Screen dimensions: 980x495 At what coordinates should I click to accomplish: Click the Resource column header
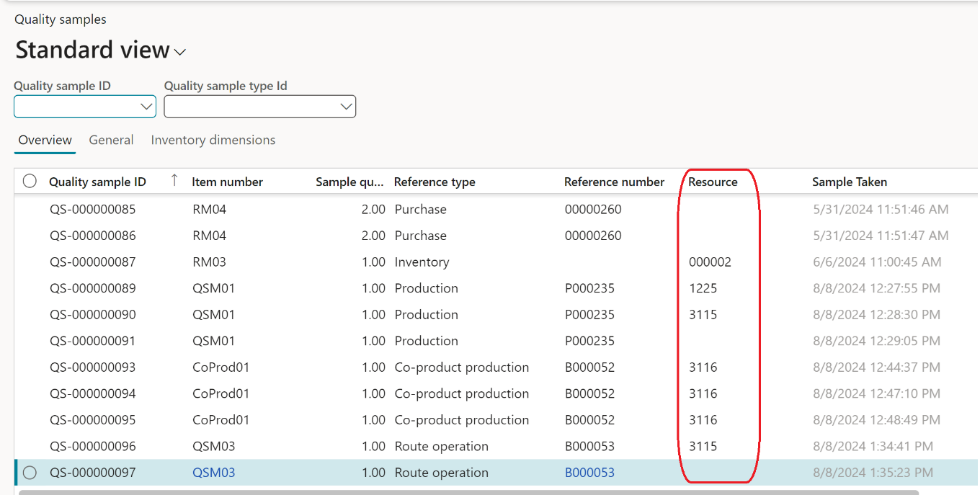pyautogui.click(x=713, y=182)
